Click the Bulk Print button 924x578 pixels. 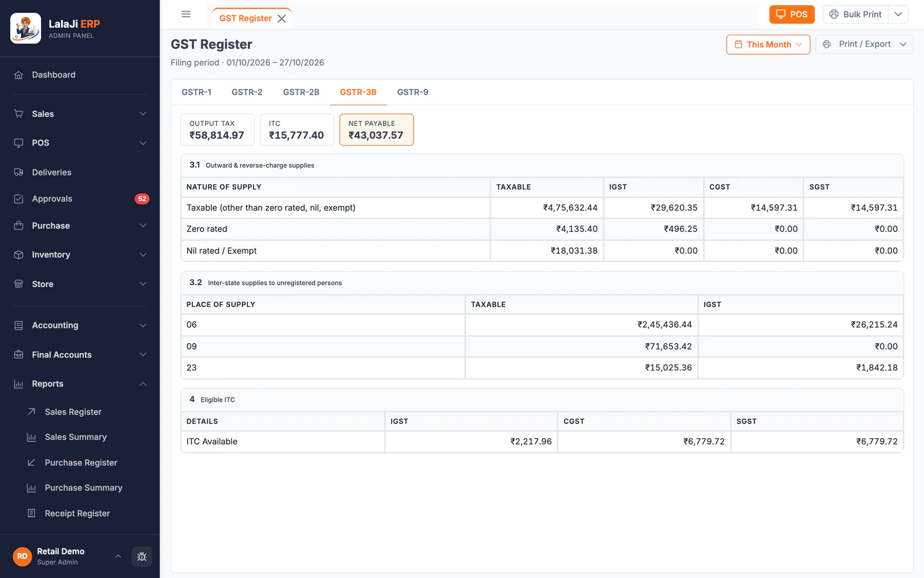[x=856, y=14]
